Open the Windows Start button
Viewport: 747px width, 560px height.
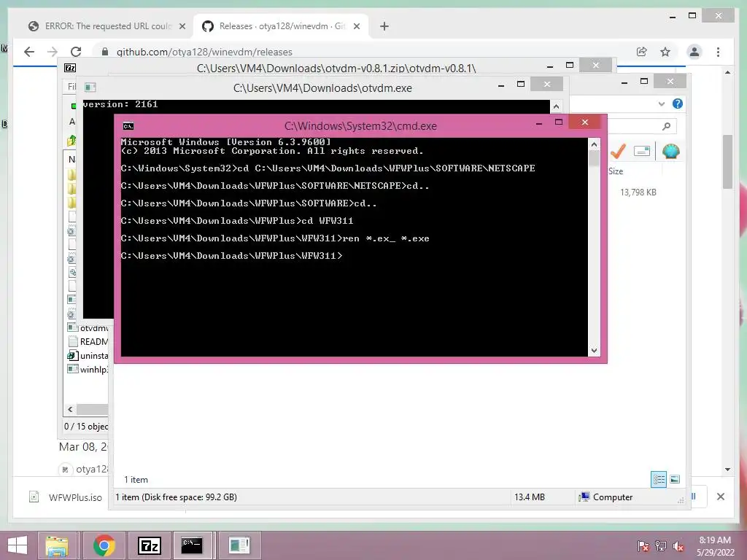tap(18, 545)
